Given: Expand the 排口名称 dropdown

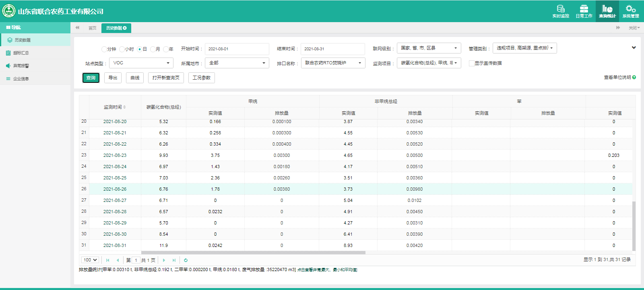Looking at the screenshot, I should [x=333, y=63].
